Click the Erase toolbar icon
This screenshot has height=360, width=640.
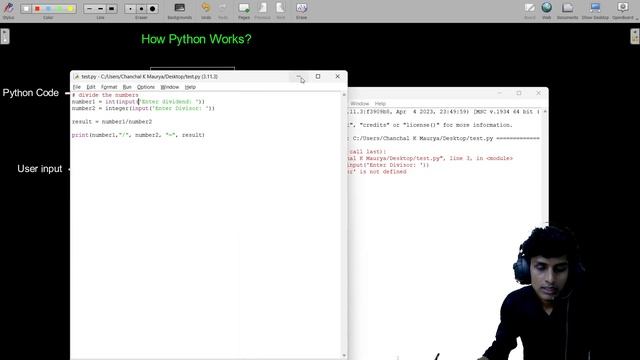click(x=302, y=10)
